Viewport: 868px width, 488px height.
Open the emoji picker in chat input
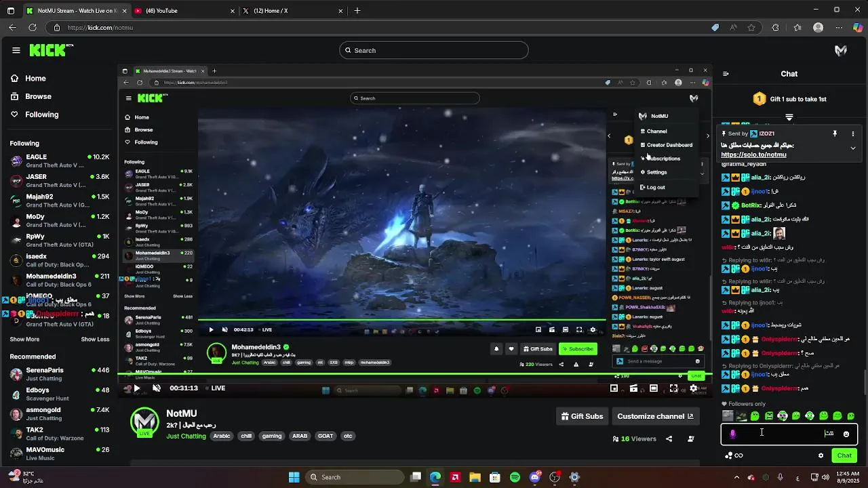click(x=846, y=434)
